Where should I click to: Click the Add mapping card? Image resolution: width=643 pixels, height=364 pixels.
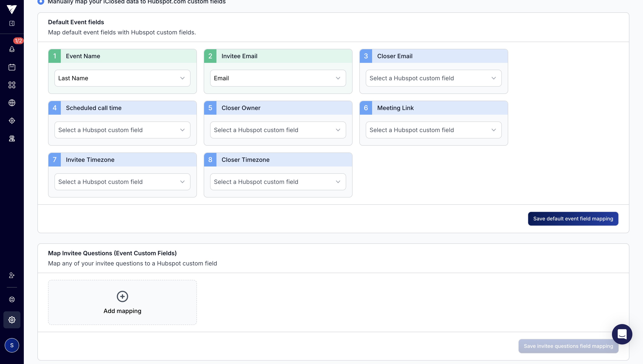[x=122, y=302]
